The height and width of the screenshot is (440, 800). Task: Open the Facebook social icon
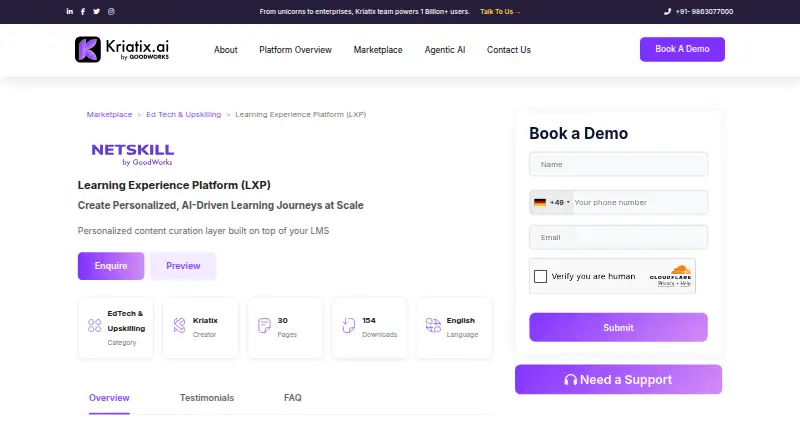click(83, 11)
